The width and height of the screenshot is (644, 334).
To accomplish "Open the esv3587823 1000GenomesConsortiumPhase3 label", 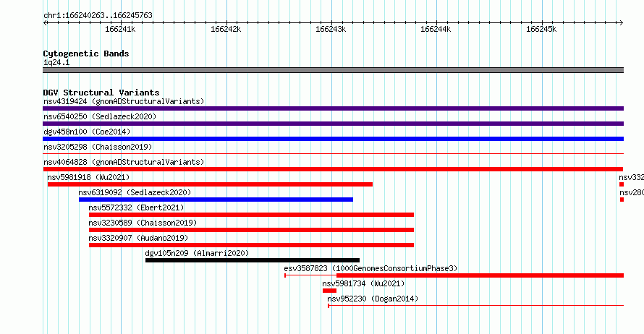I will pos(370,268).
